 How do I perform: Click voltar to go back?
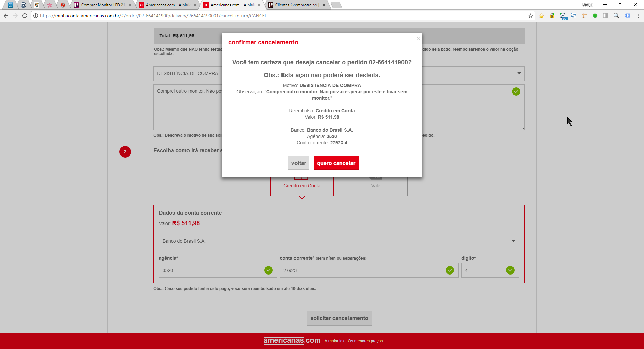[x=299, y=163]
